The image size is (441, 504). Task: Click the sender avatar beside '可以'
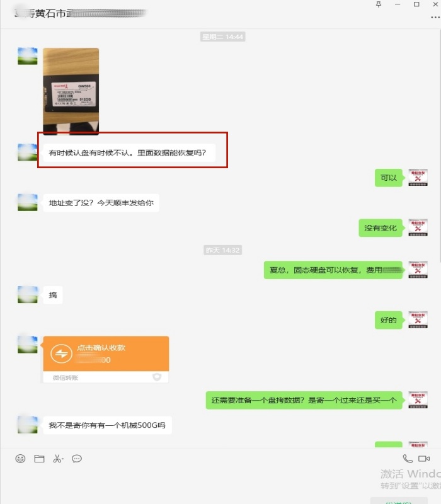coord(418,178)
